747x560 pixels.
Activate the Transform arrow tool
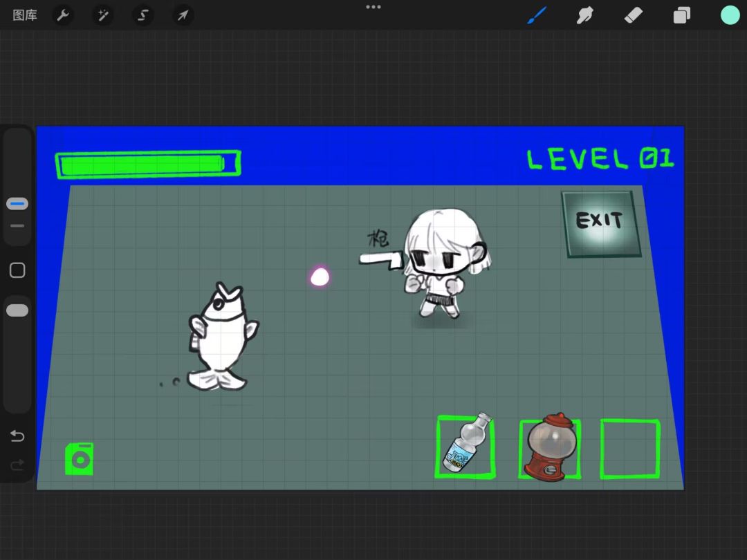coord(183,15)
